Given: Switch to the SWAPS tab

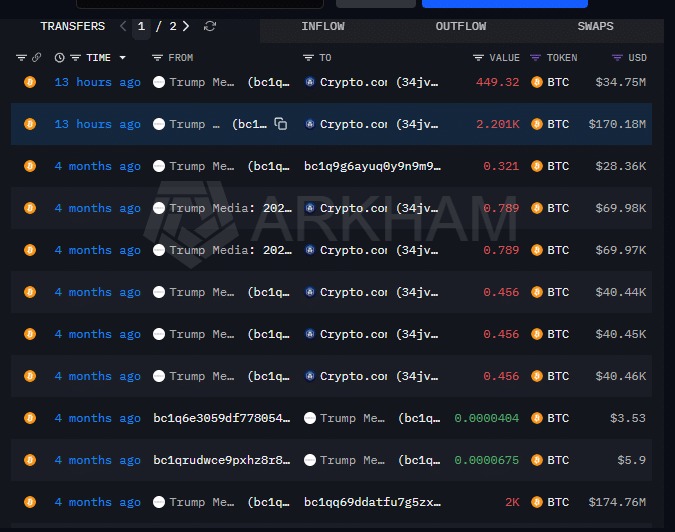Looking at the screenshot, I should coord(595,27).
